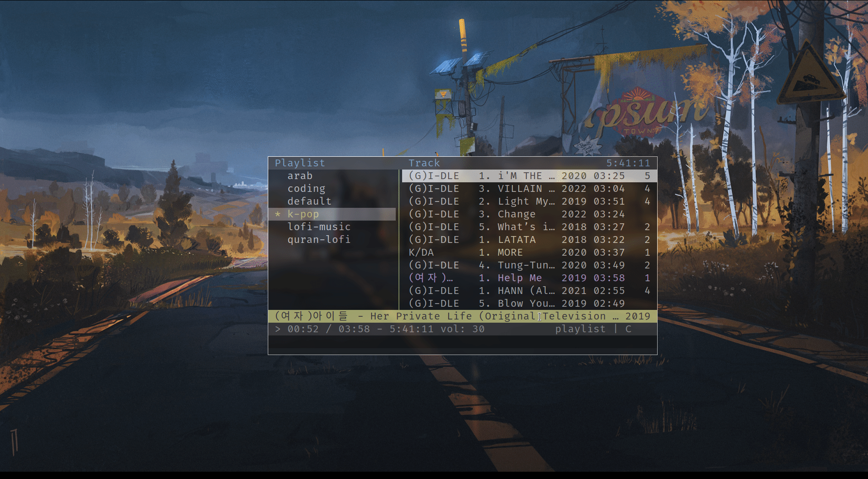The width and height of the screenshot is (868, 479).
Task: Select track HANN (Al… 2021
Action: pyautogui.click(x=529, y=291)
